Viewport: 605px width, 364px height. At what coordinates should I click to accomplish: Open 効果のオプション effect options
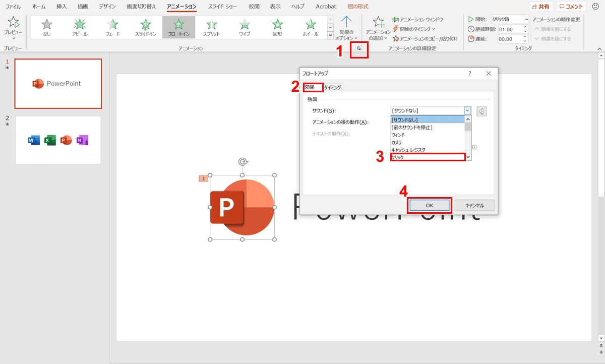346,28
